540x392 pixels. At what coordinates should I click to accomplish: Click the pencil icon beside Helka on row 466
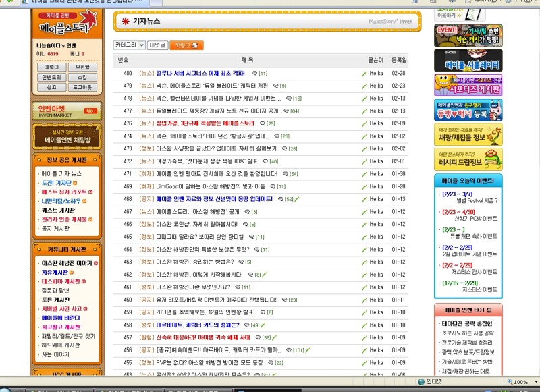coord(364,225)
